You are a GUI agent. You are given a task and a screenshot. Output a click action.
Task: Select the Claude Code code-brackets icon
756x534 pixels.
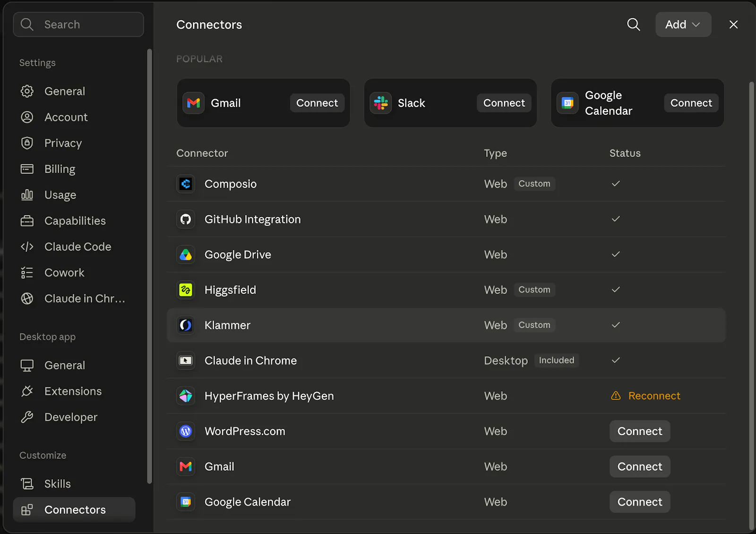click(x=27, y=247)
